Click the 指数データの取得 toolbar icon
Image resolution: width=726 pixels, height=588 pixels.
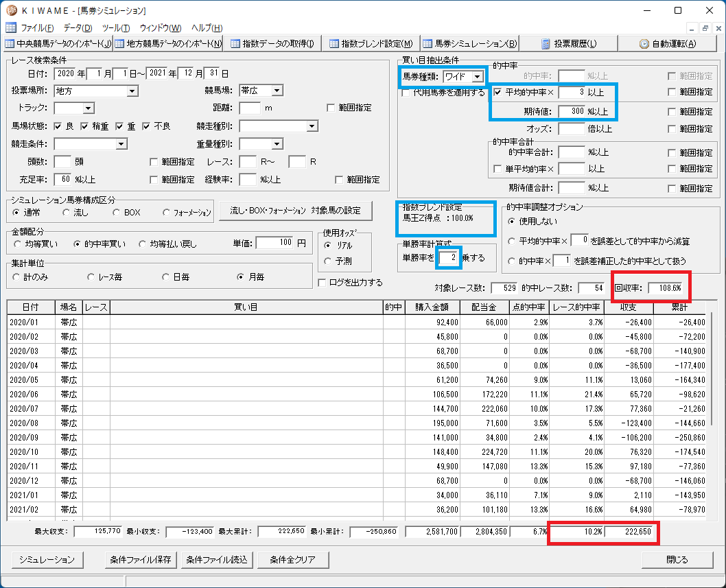235,43
